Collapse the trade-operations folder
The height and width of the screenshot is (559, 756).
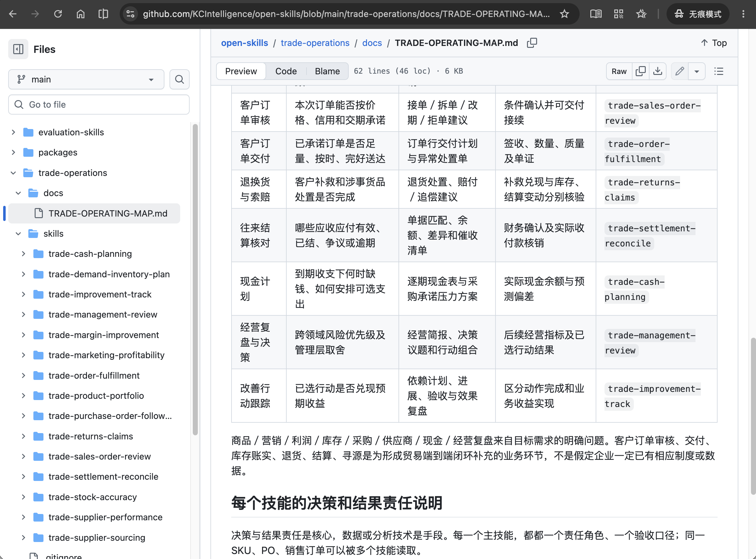point(14,173)
